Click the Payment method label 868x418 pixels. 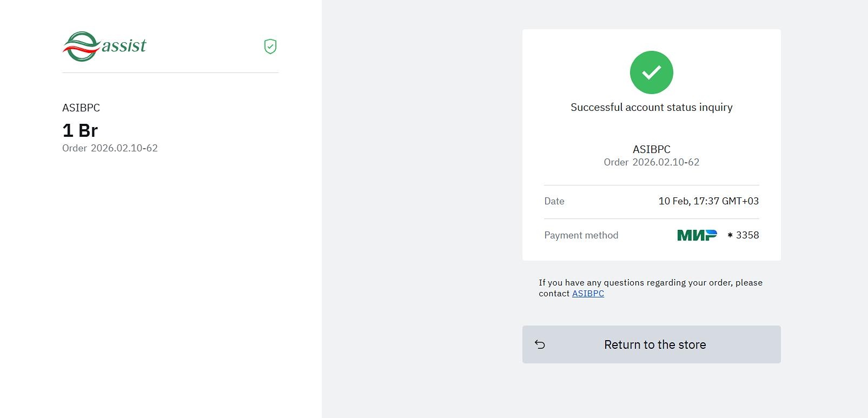click(x=581, y=235)
